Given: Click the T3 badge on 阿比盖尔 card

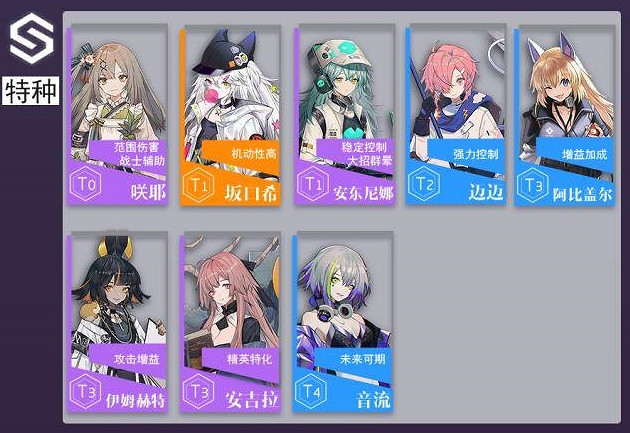Looking at the screenshot, I should pos(533,186).
